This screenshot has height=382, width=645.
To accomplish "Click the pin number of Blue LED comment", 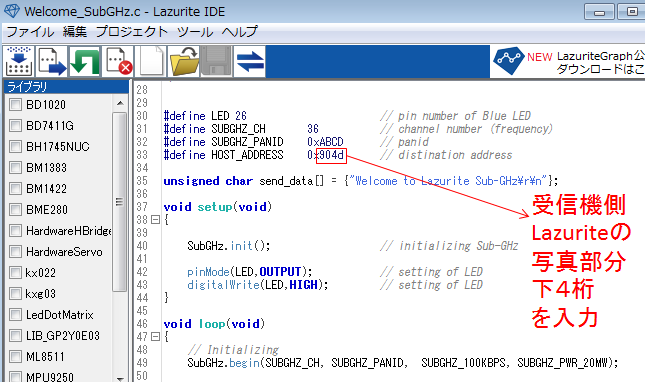I will click(456, 116).
